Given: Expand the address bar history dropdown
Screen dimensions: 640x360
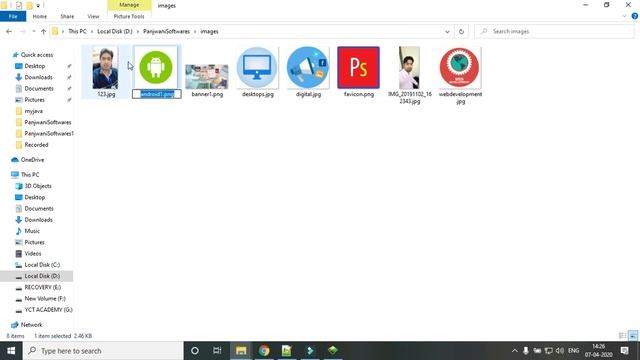Looking at the screenshot, I should (447, 31).
